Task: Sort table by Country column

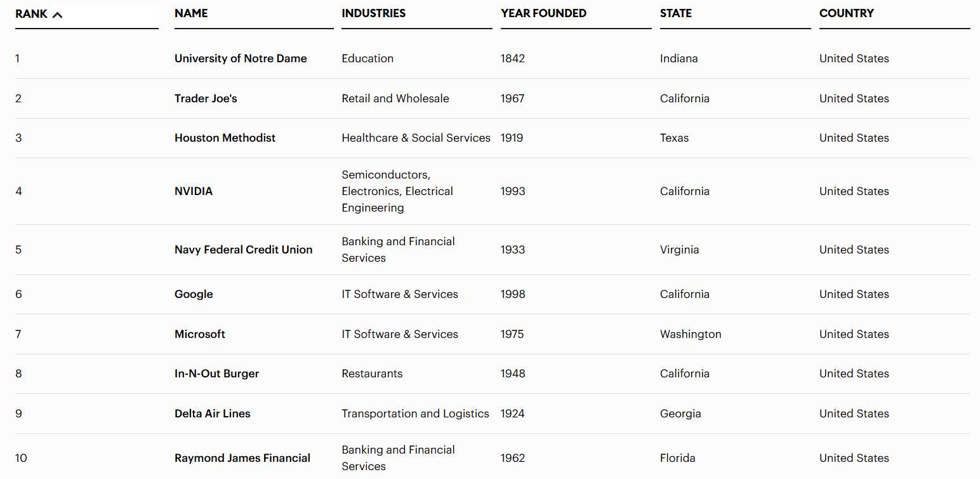Action: point(846,13)
